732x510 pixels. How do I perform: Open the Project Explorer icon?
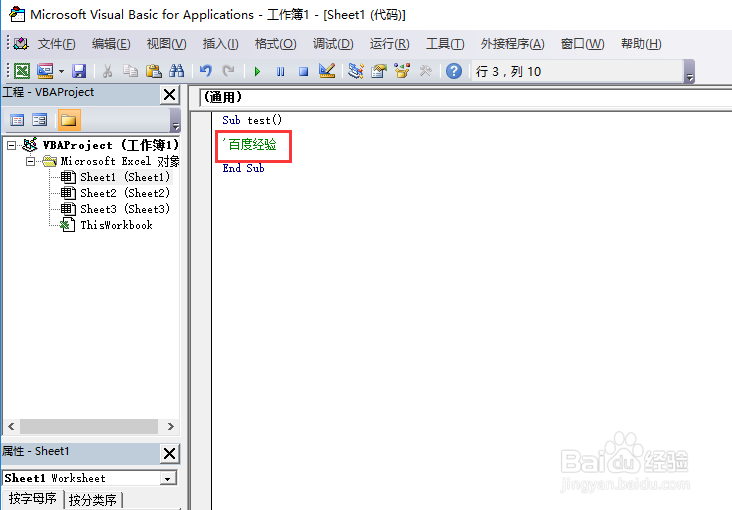pyautogui.click(x=356, y=71)
